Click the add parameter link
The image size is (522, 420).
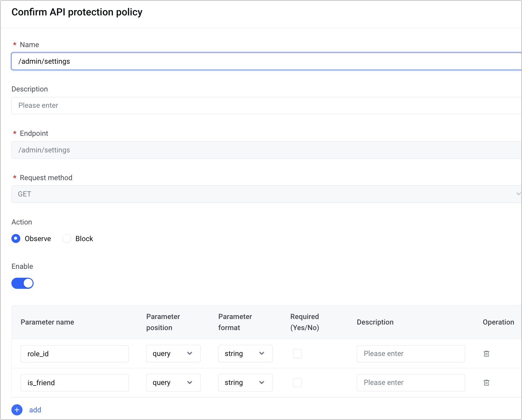click(x=35, y=410)
